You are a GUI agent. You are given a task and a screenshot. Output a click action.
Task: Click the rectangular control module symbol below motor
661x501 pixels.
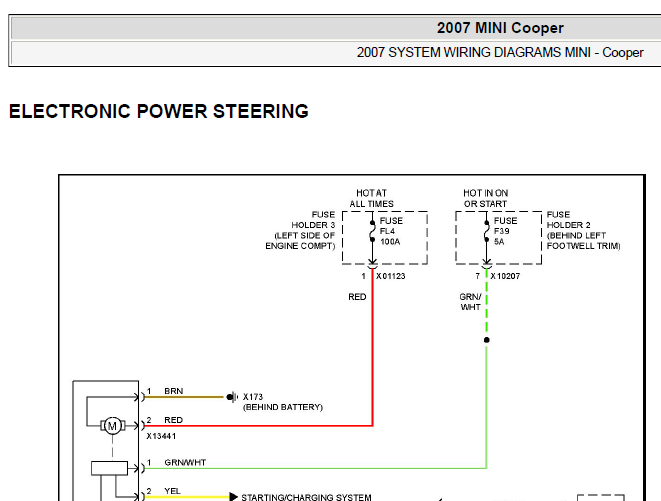pos(110,468)
